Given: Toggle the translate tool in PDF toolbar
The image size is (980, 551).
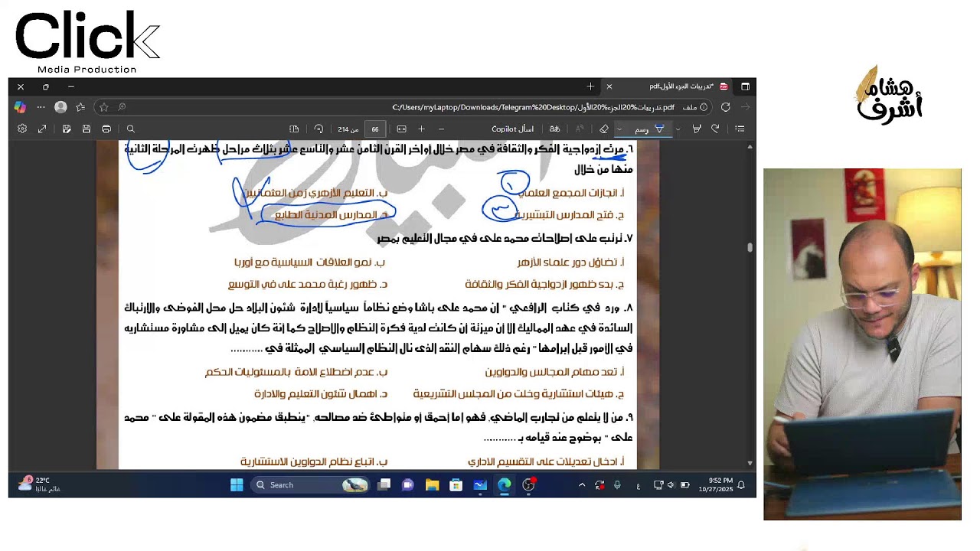Looking at the screenshot, I should click(x=555, y=129).
